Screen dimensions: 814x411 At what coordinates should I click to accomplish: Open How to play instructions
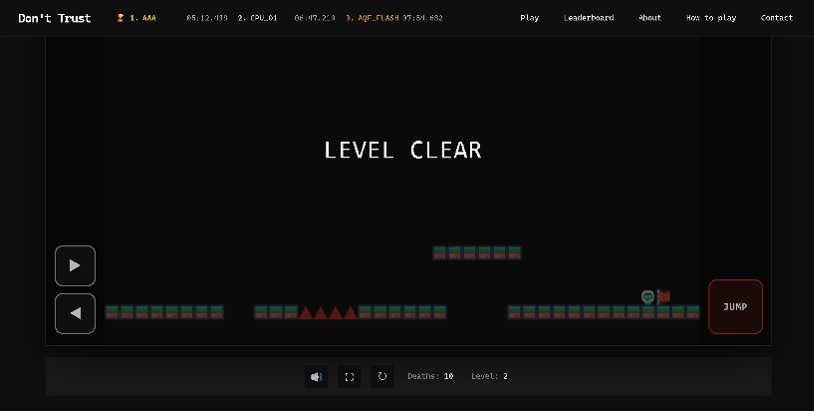[x=711, y=18]
